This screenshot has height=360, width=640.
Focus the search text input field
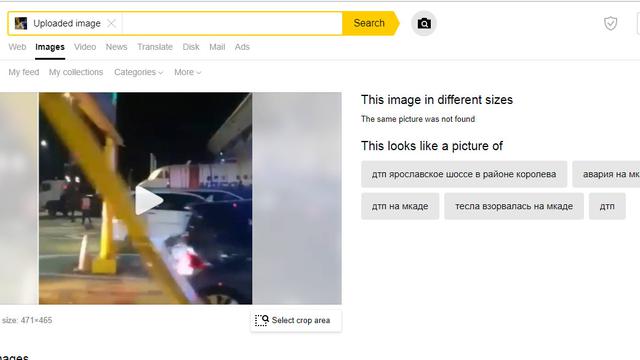(231, 23)
